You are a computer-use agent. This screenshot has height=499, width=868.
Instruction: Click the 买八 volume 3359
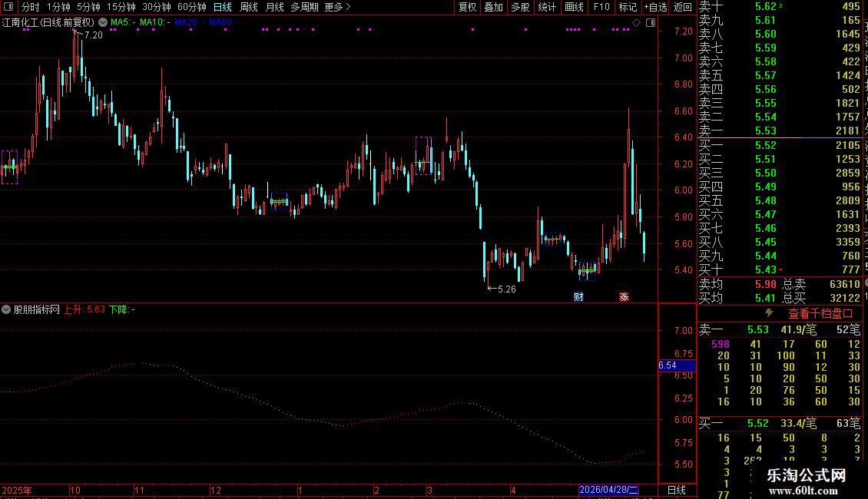point(847,243)
